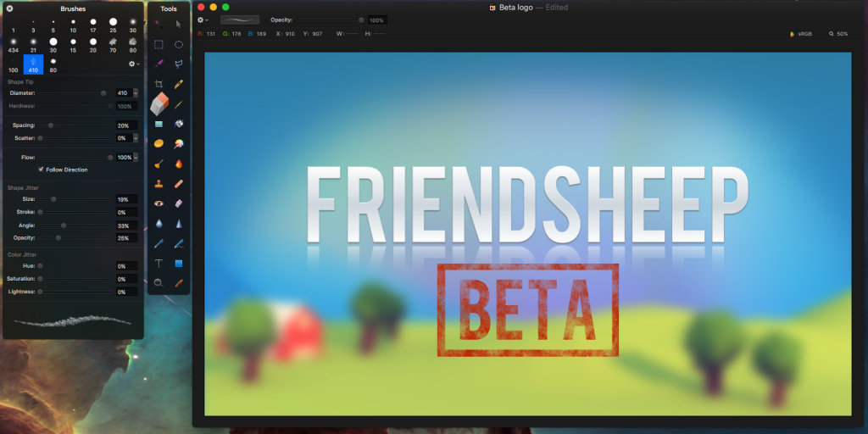This screenshot has height=434, width=868.
Task: Click the Size 19% value field
Action: (x=127, y=199)
